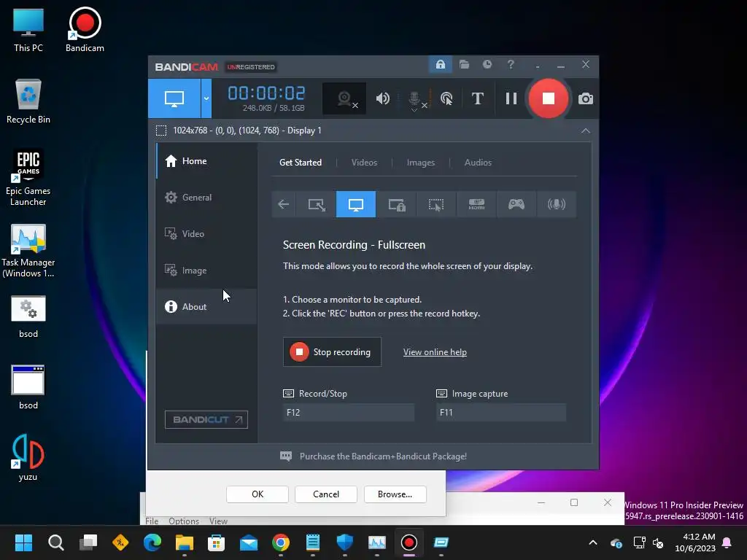Click the Image capture hotkey field F11
The image size is (747, 560).
click(x=501, y=413)
